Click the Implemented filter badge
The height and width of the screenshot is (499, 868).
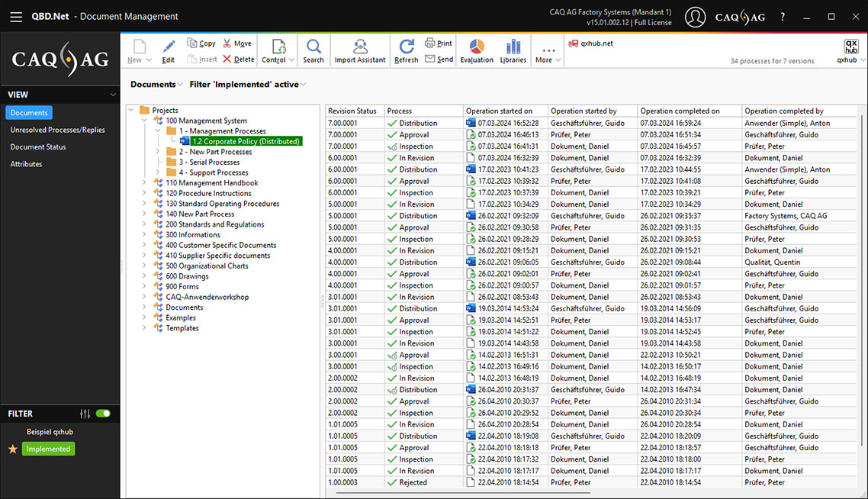tap(48, 449)
